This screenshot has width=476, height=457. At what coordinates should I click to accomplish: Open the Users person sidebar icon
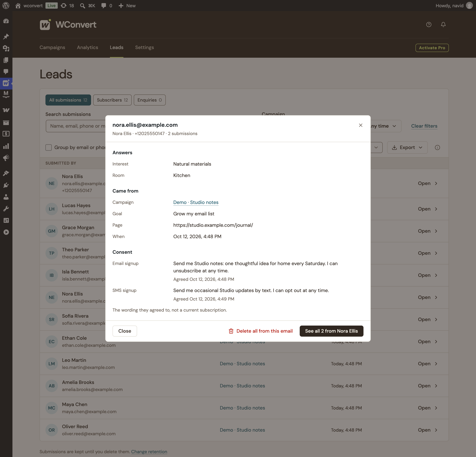[x=6, y=197]
